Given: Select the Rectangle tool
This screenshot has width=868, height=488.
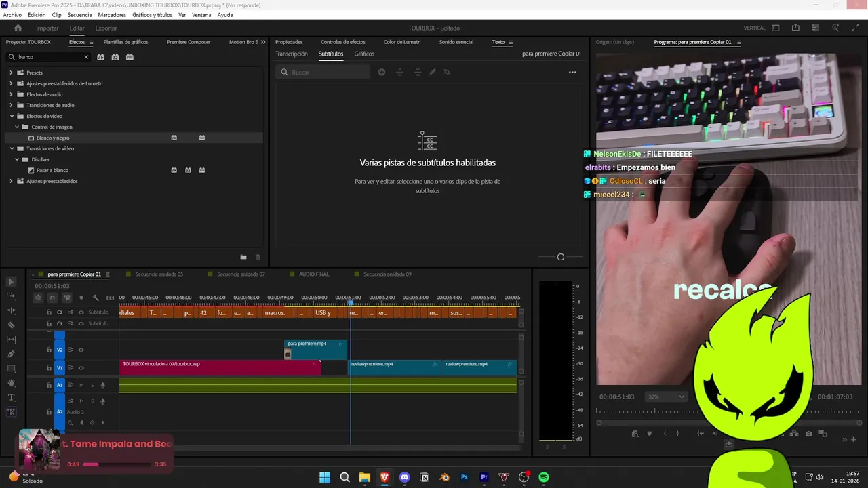Looking at the screenshot, I should [12, 369].
